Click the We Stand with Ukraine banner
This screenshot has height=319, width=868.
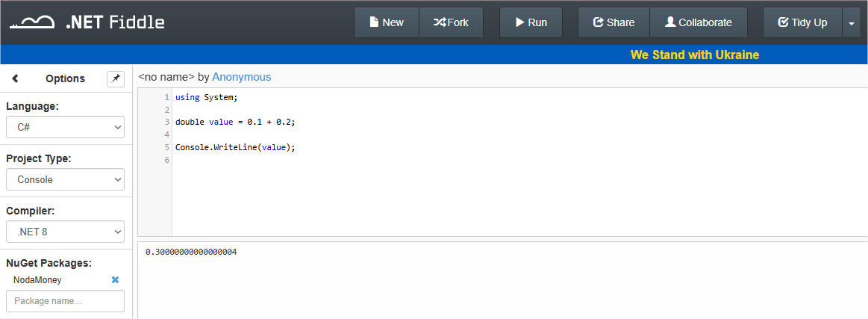pos(694,55)
